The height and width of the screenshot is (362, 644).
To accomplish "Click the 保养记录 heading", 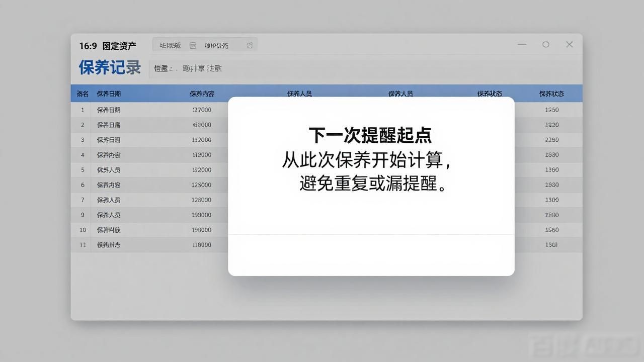I will 110,67.
